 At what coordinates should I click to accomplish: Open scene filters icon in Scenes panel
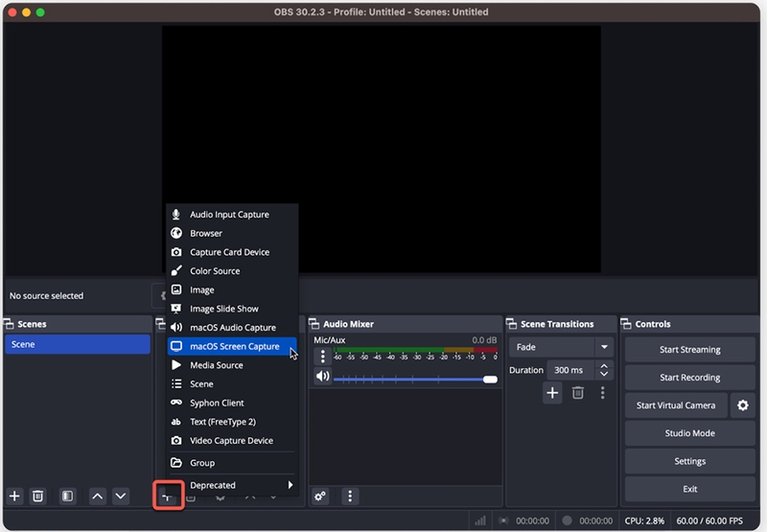67,497
